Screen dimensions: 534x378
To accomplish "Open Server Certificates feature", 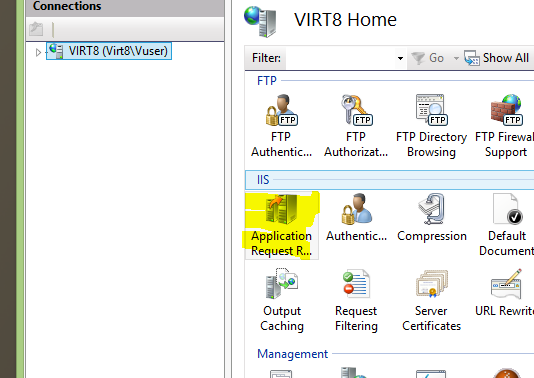I will tap(431, 300).
